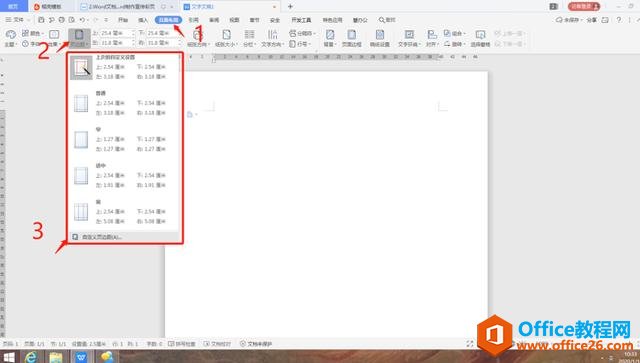The image size is (640, 363).
Task: Open the View ribbon tab
Action: (x=234, y=20)
